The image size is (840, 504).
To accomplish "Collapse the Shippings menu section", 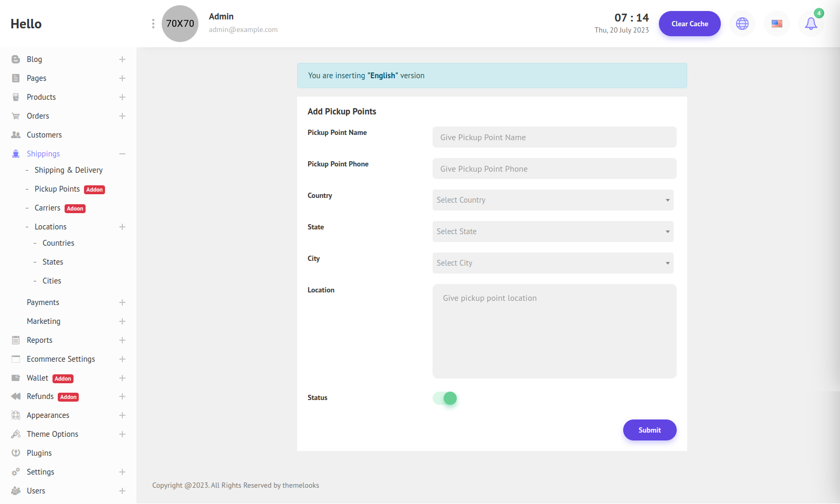I will (x=122, y=154).
